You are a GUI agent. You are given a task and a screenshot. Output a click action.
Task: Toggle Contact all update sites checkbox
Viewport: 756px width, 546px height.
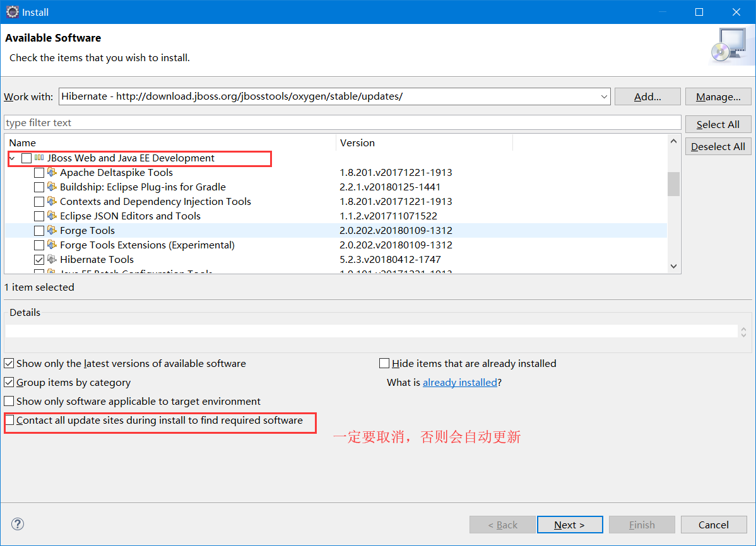pos(9,420)
